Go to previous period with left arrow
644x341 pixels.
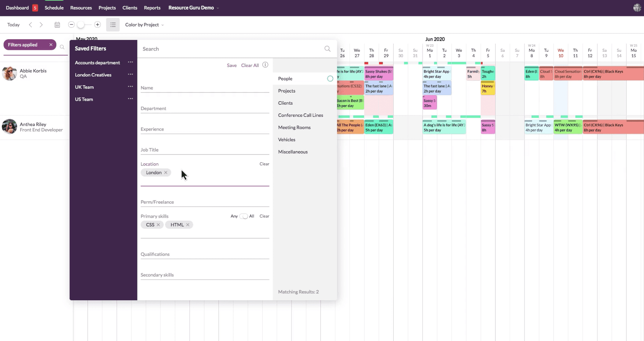(x=30, y=25)
